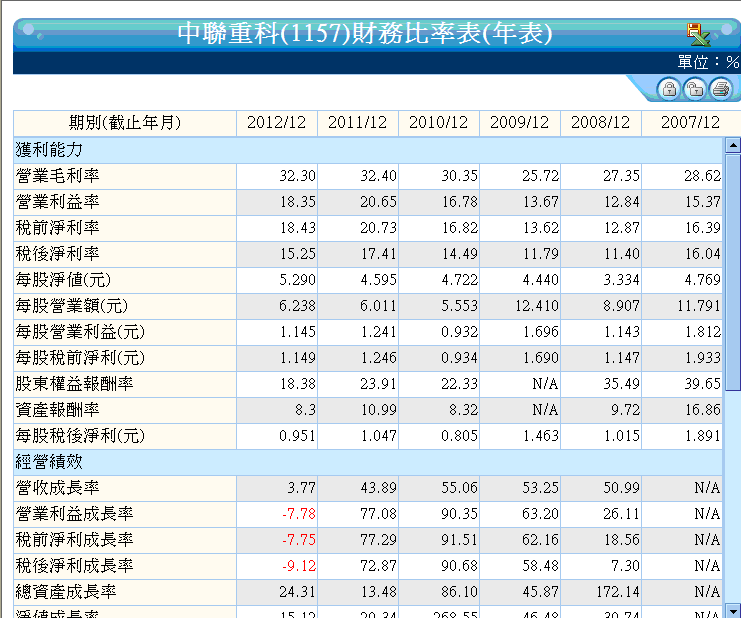The height and width of the screenshot is (618, 741).
Task: Click the 中聯重科(1157)財務比率表 title
Action: click(x=365, y=34)
